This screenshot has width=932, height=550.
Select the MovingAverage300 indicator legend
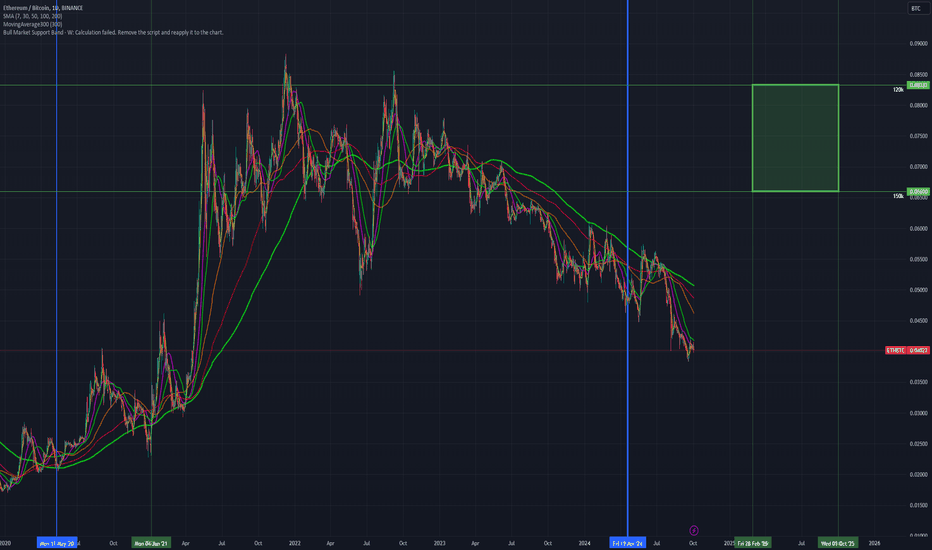click(33, 24)
